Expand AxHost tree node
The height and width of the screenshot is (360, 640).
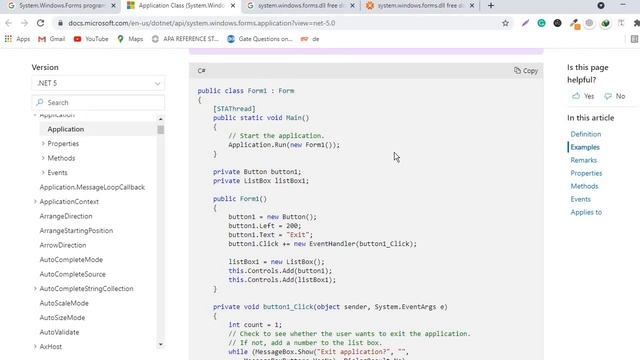(35, 347)
